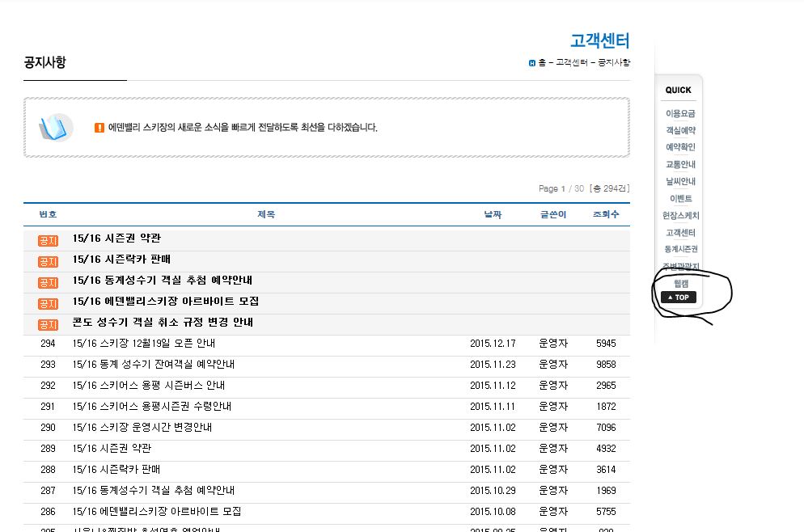Open post 286: 에덴밸리스키장 아르바이트 모집
Screen dimensions: 804x532
click(x=156, y=512)
